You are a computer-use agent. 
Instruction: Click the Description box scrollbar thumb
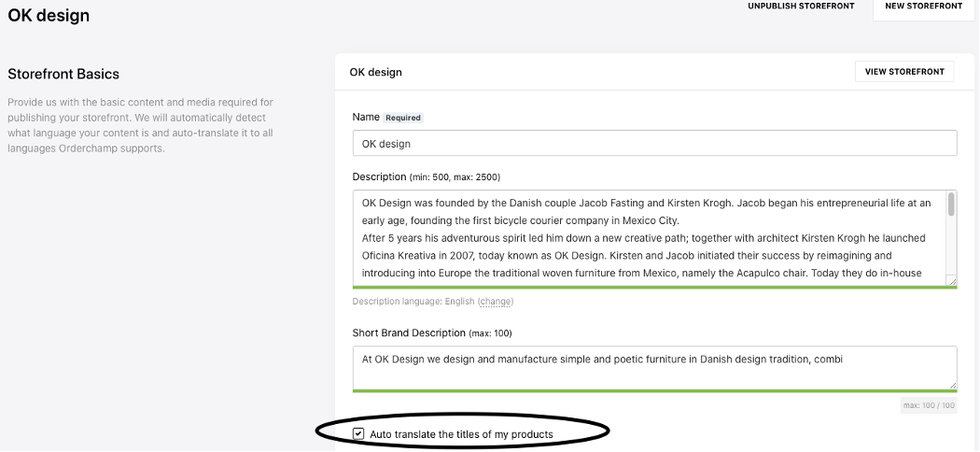coord(951,205)
